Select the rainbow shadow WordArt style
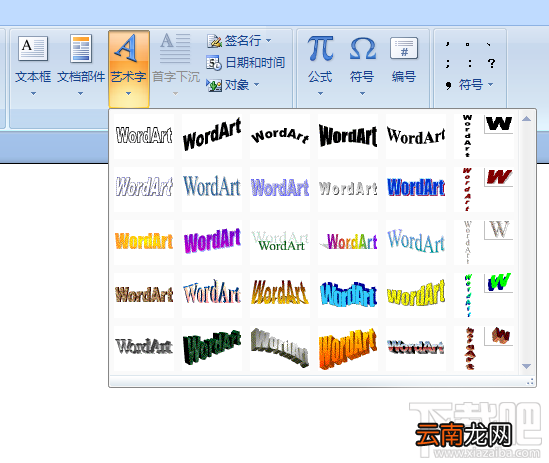The width and height of the screenshot is (549, 463). point(348,242)
